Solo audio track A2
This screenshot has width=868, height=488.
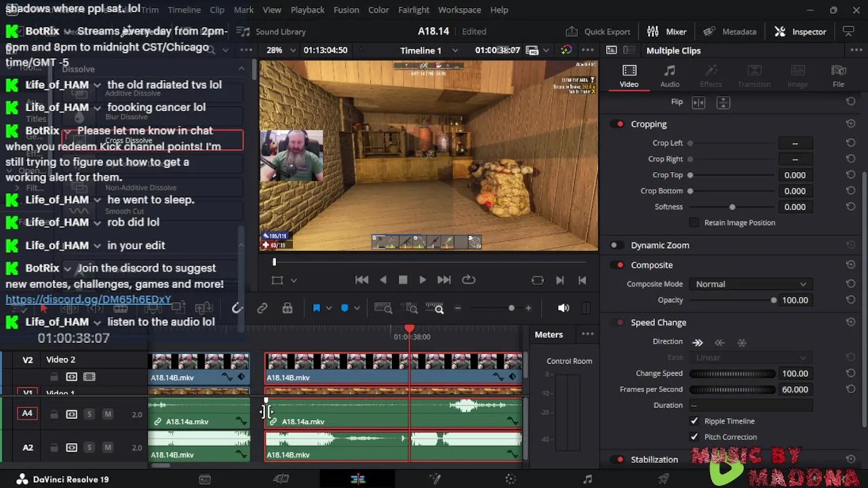click(x=89, y=447)
